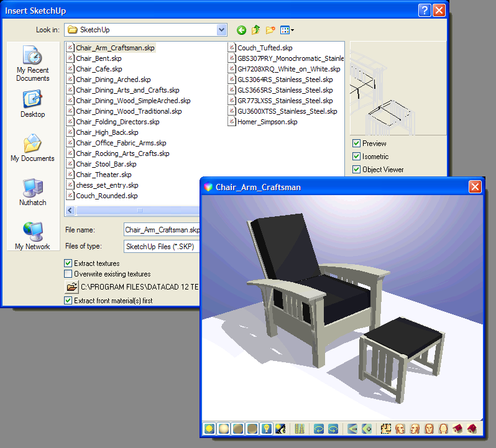Click the bright sun lighting icon
The image size is (496, 448).
pyautogui.click(x=209, y=429)
